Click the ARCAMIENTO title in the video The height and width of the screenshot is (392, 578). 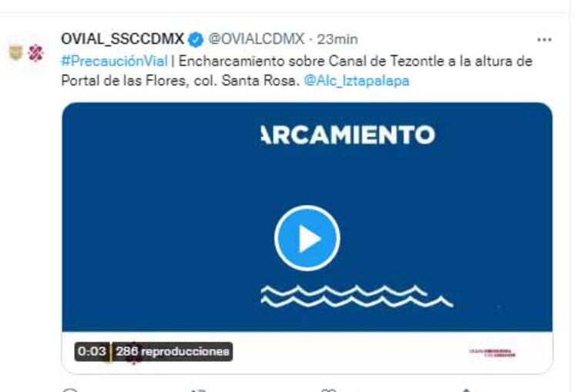[348, 135]
